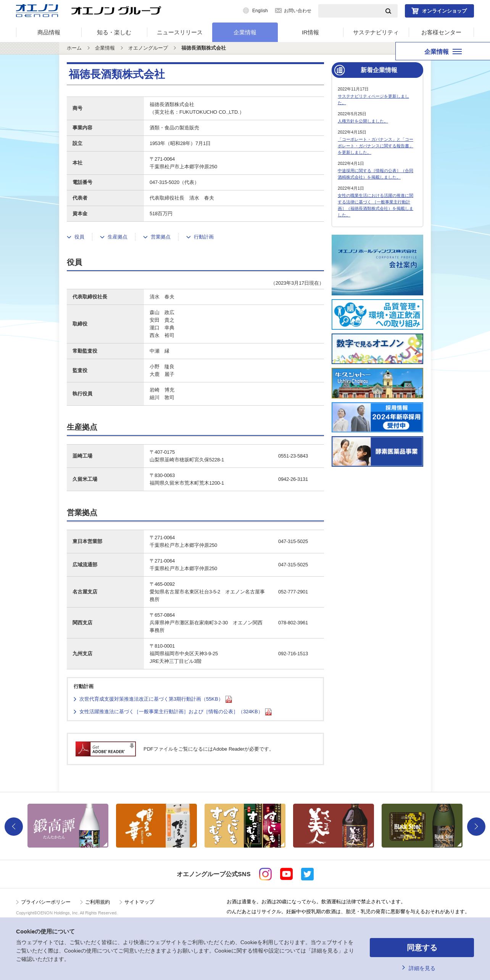Open the ニュースリリース menu
490x980 pixels.
(x=179, y=32)
